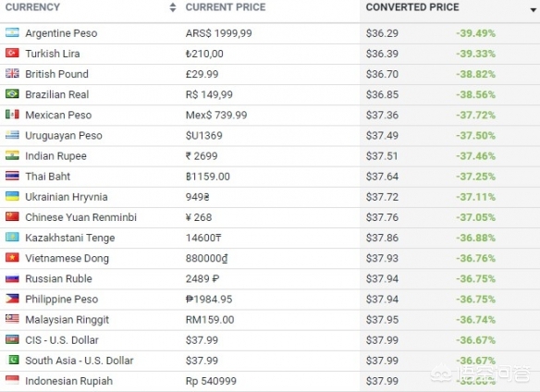Click the Brazilian Real flag icon

pos(12,93)
